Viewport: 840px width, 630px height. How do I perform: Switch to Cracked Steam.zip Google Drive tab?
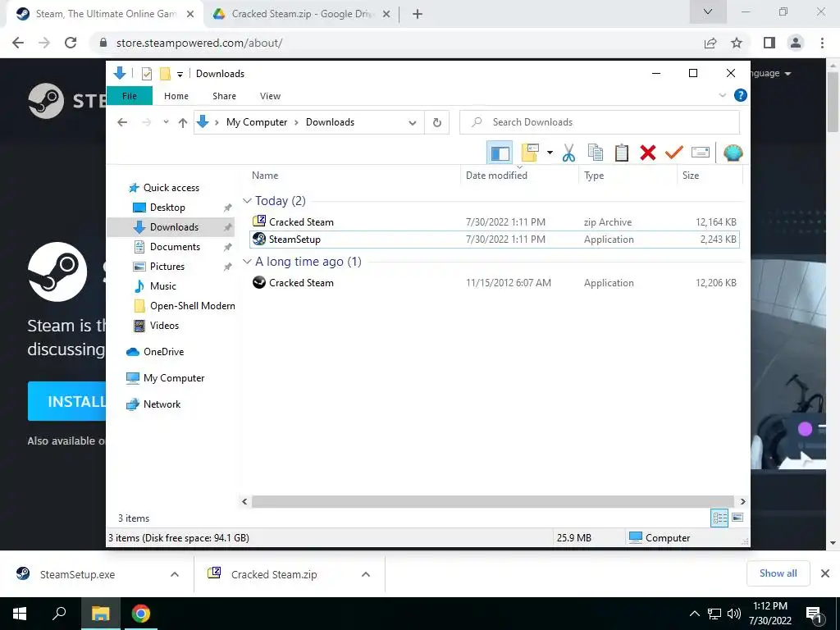point(300,14)
